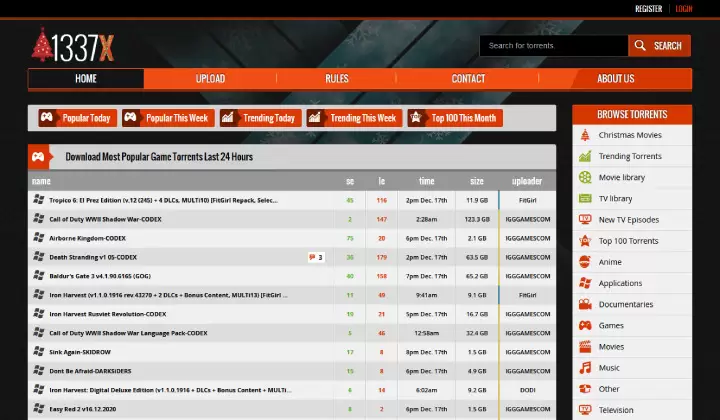720x420 pixels.
Task: Click star icon beside Top 100 This Month
Action: coord(416,118)
